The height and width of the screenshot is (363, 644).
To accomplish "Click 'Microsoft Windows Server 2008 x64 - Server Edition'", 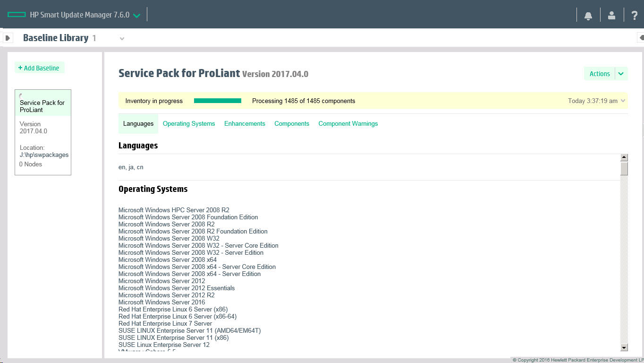I will click(189, 274).
